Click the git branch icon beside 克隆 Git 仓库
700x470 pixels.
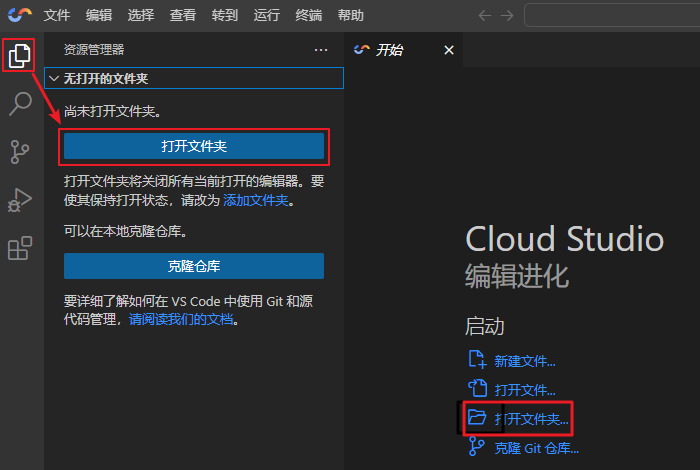(x=476, y=446)
